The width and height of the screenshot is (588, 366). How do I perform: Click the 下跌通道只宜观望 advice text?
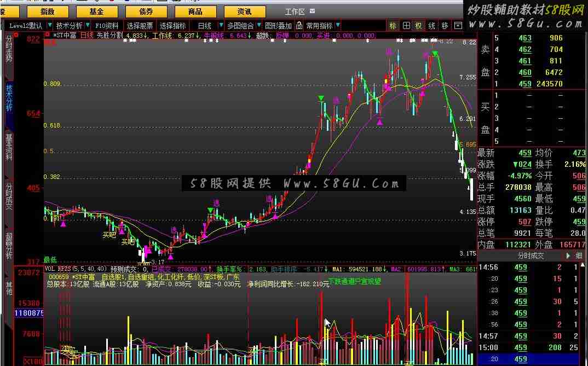click(x=355, y=281)
